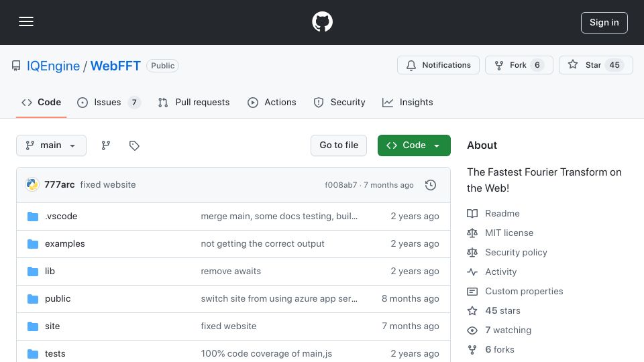
Task: Click the Security policy scale icon
Action: pyautogui.click(x=472, y=253)
